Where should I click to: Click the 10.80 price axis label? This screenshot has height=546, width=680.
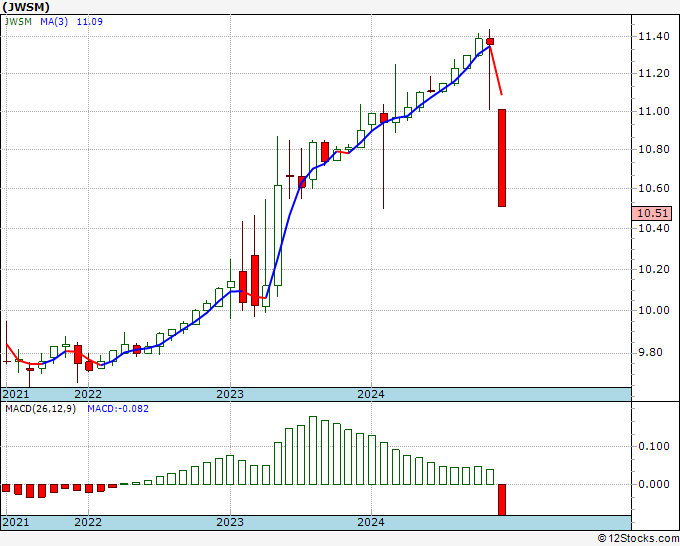[x=654, y=150]
